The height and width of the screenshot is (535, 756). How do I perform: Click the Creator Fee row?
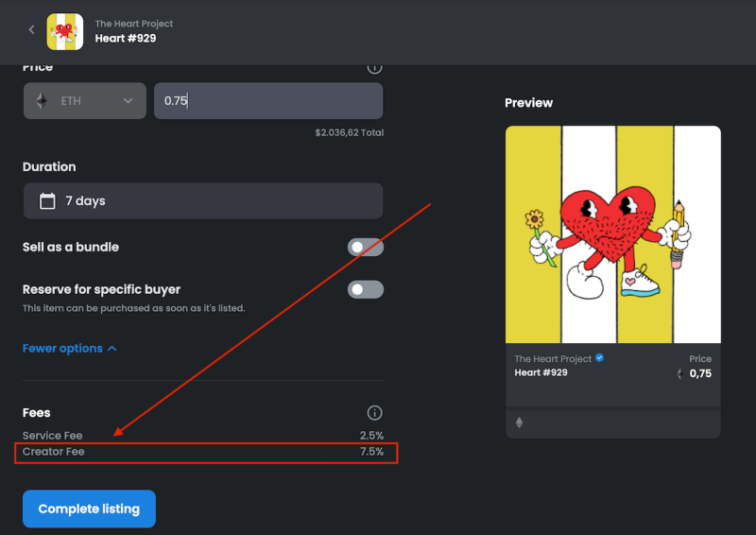(202, 452)
